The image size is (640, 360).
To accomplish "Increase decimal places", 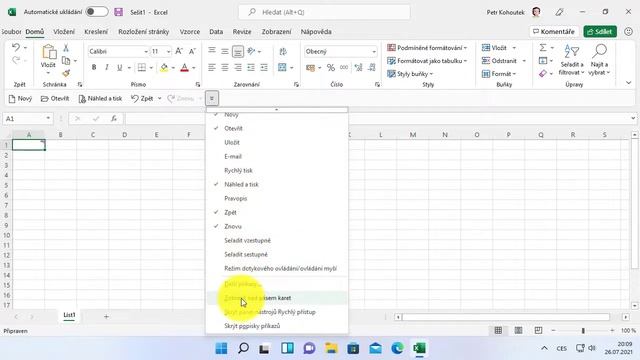I will point(358,68).
